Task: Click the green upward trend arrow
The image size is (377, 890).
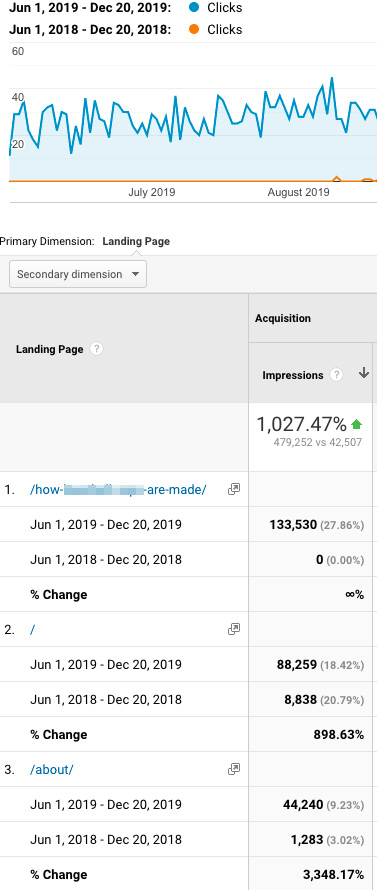Action: tap(357, 423)
